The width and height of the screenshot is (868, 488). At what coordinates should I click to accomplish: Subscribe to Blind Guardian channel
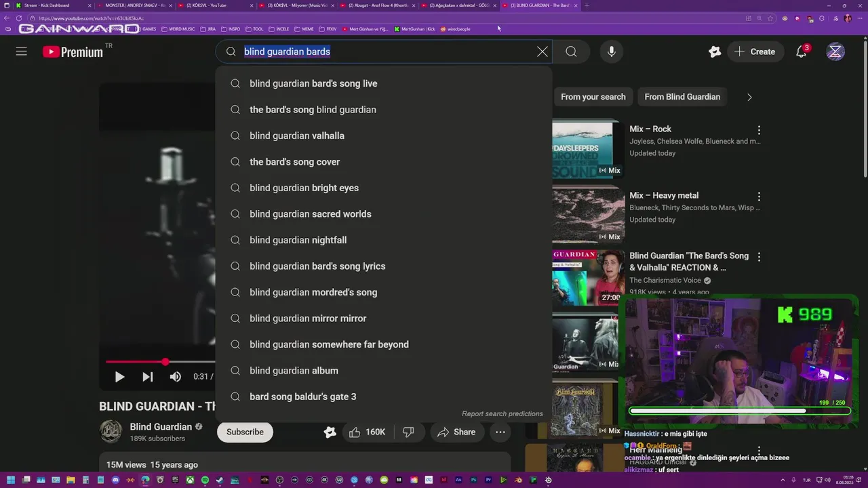pyautogui.click(x=245, y=432)
